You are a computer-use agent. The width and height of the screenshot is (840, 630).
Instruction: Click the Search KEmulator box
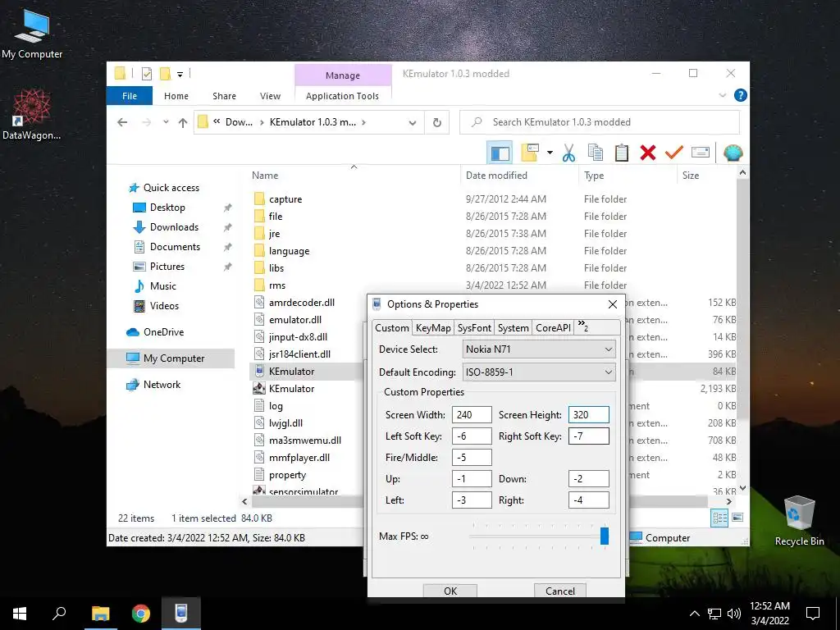pos(600,122)
